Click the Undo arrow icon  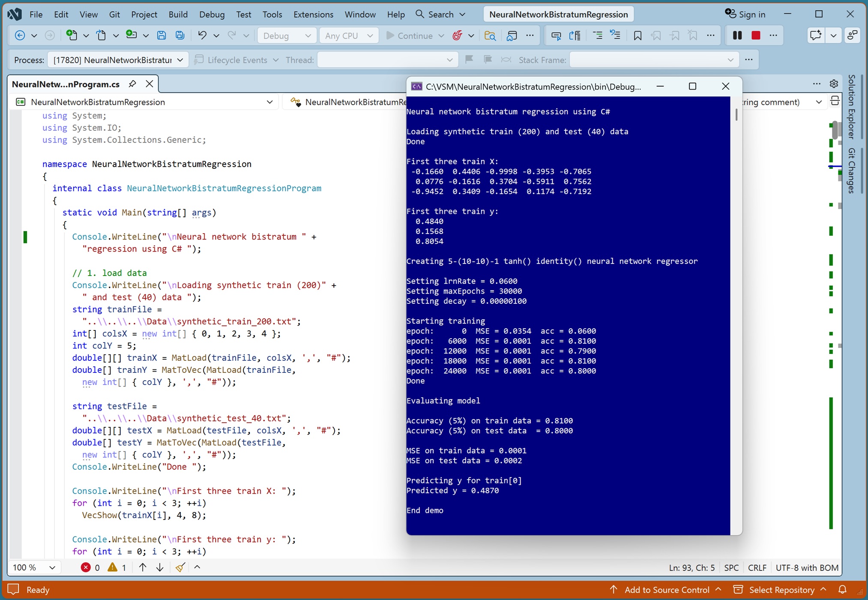pyautogui.click(x=202, y=36)
